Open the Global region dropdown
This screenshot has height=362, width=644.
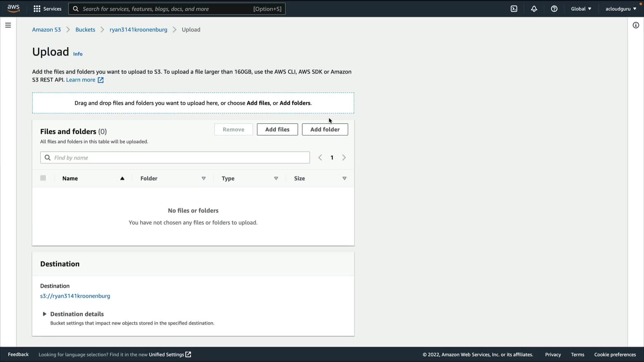(581, 9)
